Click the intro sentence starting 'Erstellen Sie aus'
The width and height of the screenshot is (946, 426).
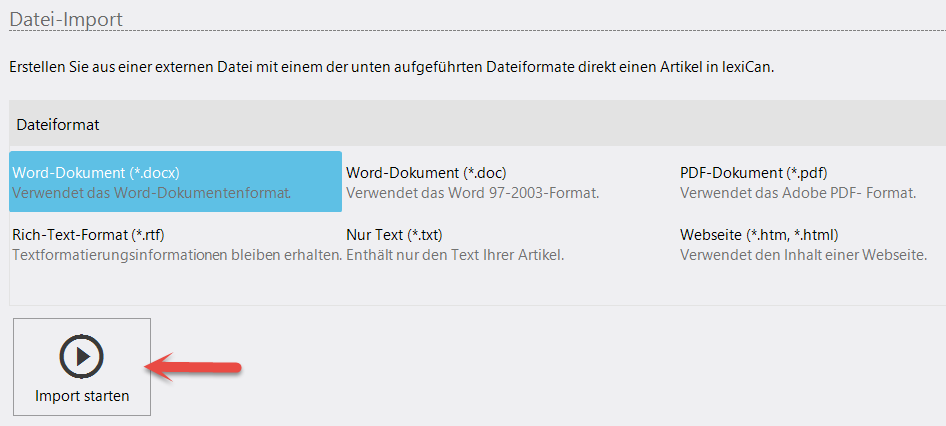pos(392,67)
